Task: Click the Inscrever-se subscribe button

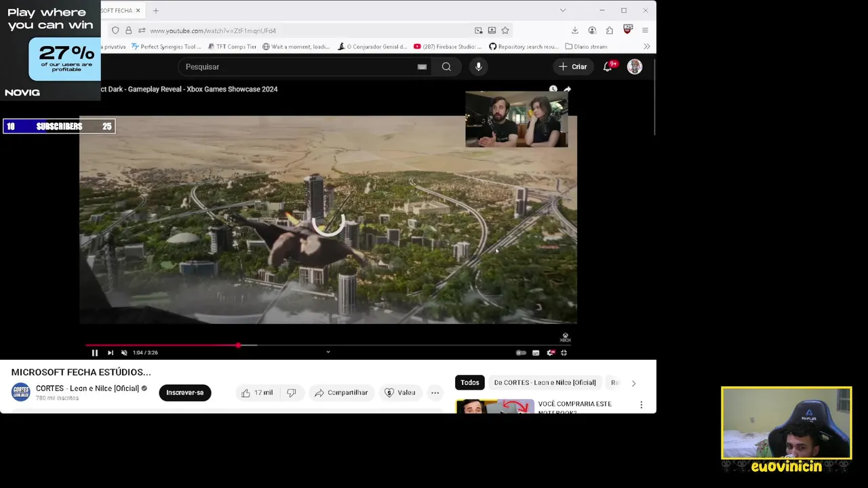Action: pyautogui.click(x=185, y=392)
